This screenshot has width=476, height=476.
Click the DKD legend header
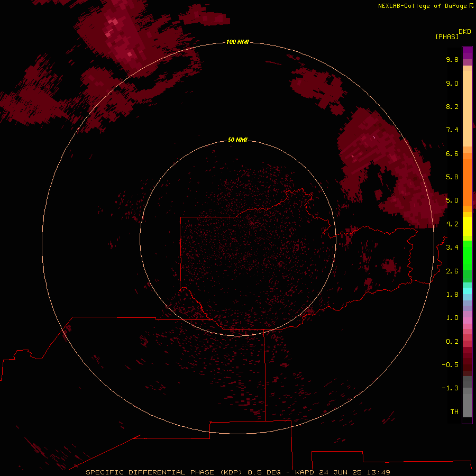click(x=465, y=32)
